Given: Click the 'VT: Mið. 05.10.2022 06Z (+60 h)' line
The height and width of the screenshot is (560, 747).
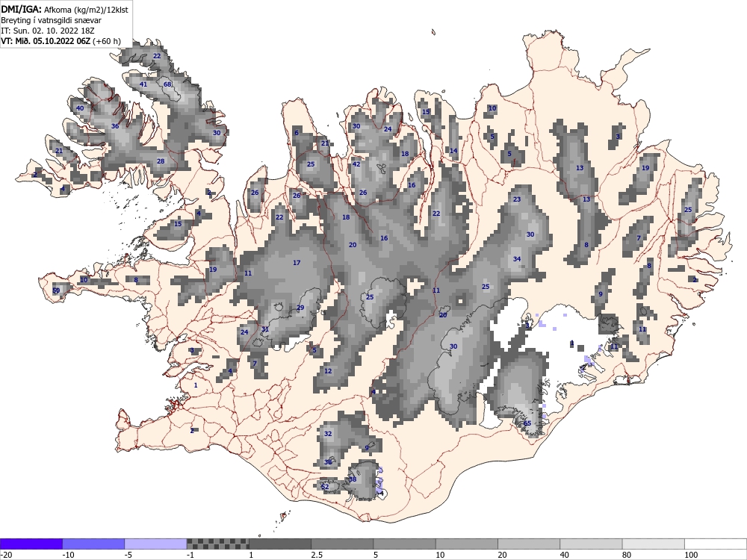Looking at the screenshot, I should point(61,41).
